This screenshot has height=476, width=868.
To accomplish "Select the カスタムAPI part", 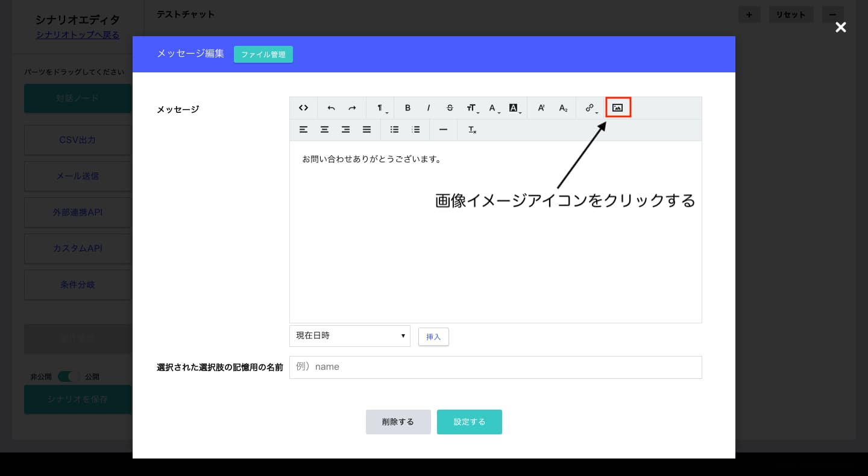I will click(x=78, y=249).
